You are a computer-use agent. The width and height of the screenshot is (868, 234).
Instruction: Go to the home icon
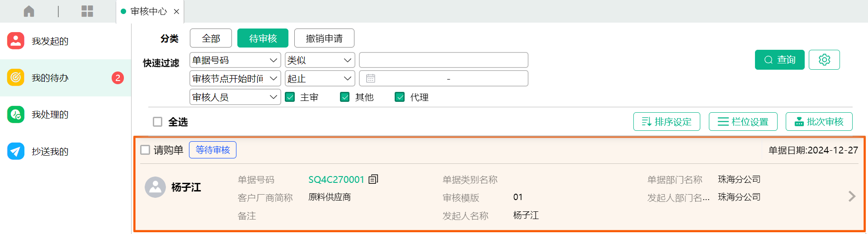click(x=29, y=11)
